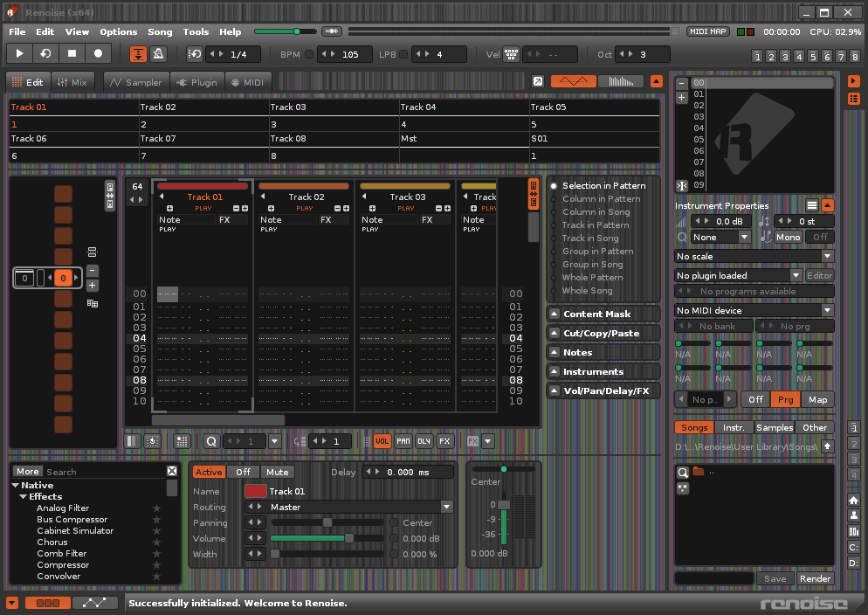The image size is (868, 615).
Task: Toggle instrument Mono button
Action: tap(788, 237)
